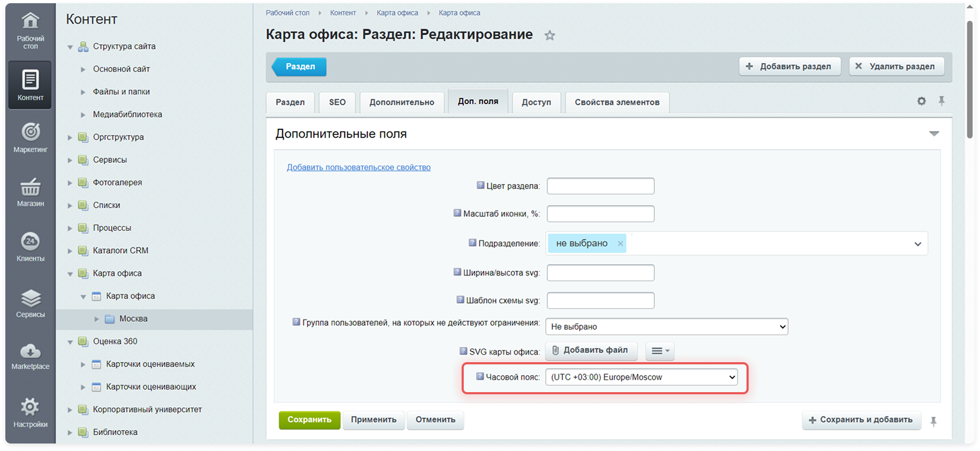Pin the tab panel with pin icon
Screen dimensions: 980x451
tap(941, 101)
